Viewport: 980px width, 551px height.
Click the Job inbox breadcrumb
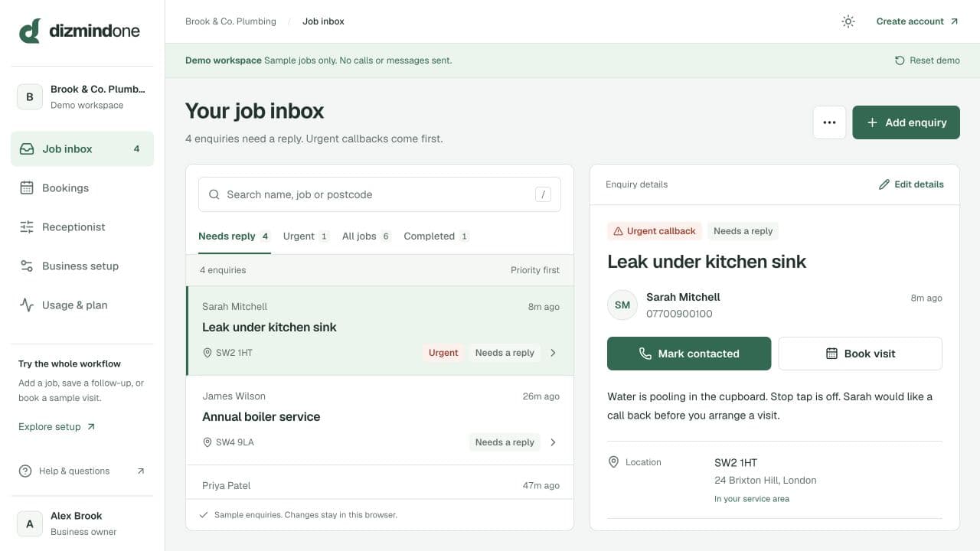point(323,21)
